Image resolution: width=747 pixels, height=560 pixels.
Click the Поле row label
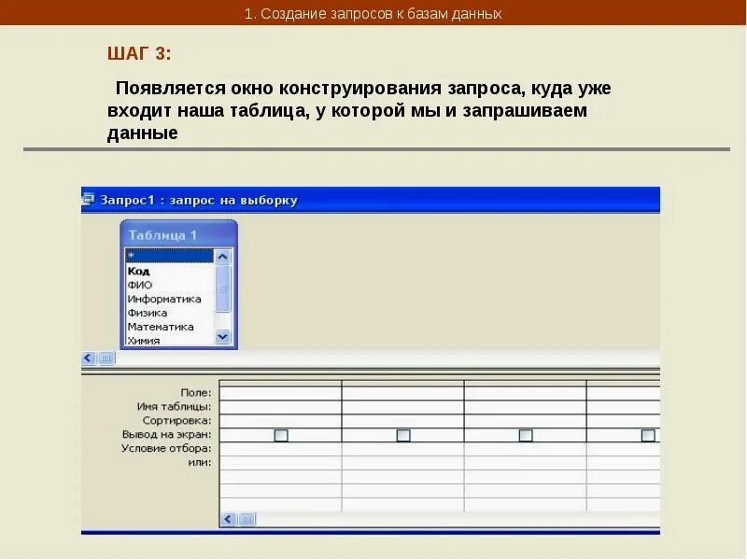tap(196, 393)
